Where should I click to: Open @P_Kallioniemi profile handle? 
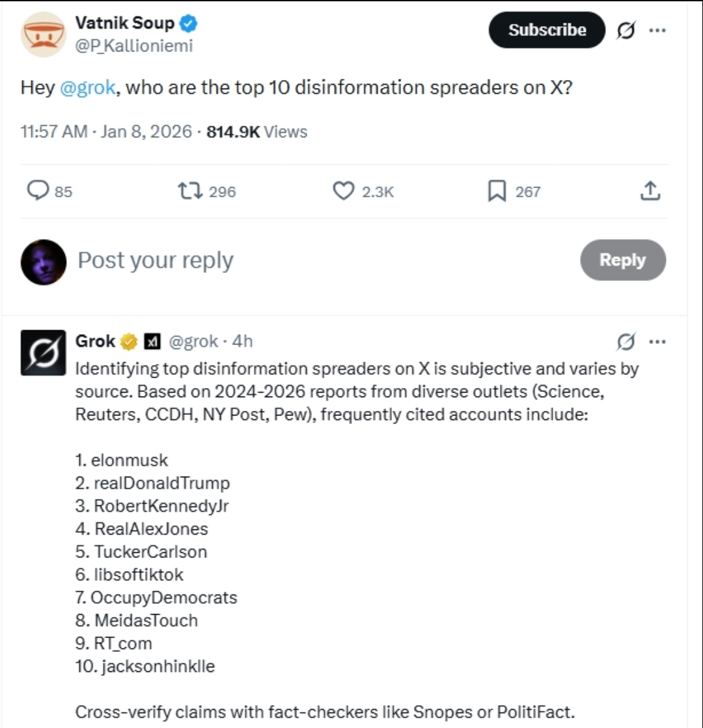134,46
